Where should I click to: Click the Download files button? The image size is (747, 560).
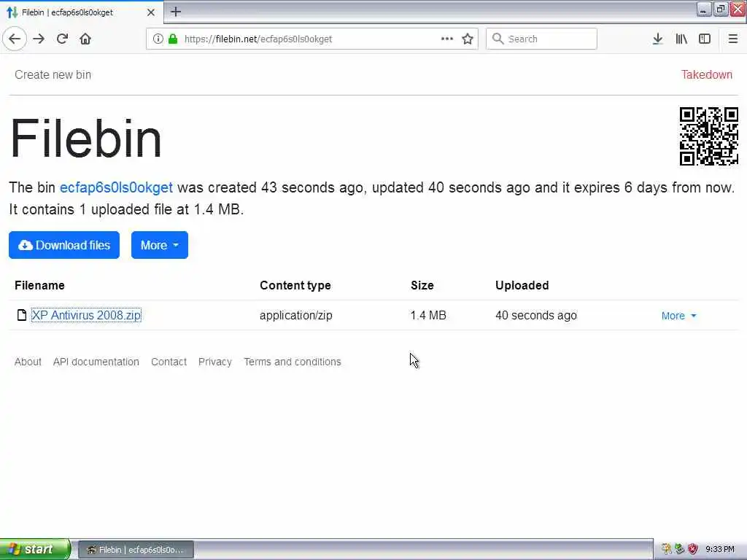[x=64, y=245]
